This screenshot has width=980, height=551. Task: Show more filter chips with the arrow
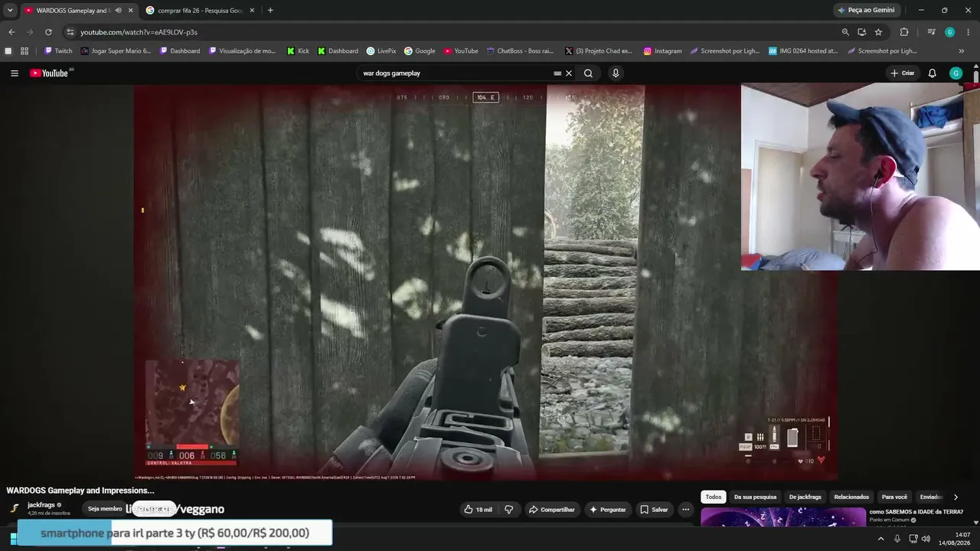point(955,497)
